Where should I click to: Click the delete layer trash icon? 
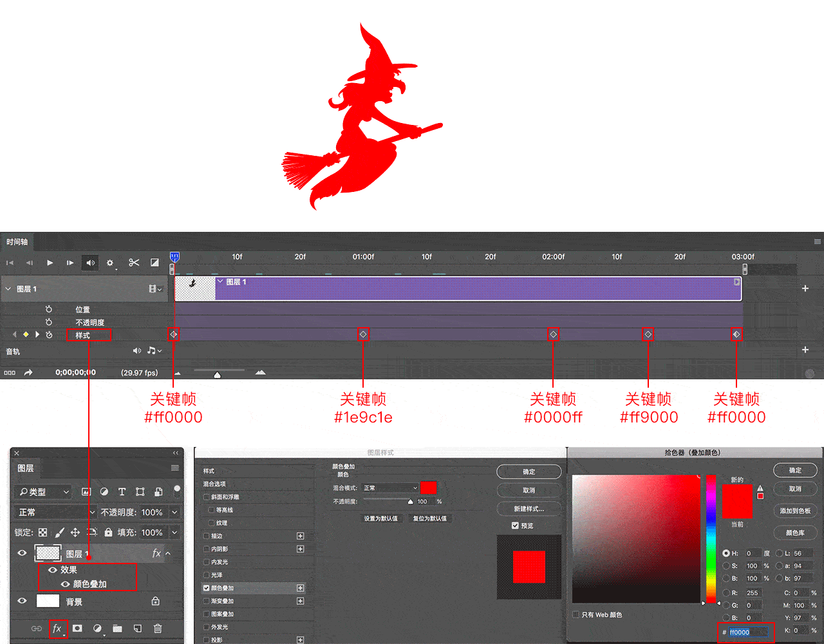(x=158, y=629)
